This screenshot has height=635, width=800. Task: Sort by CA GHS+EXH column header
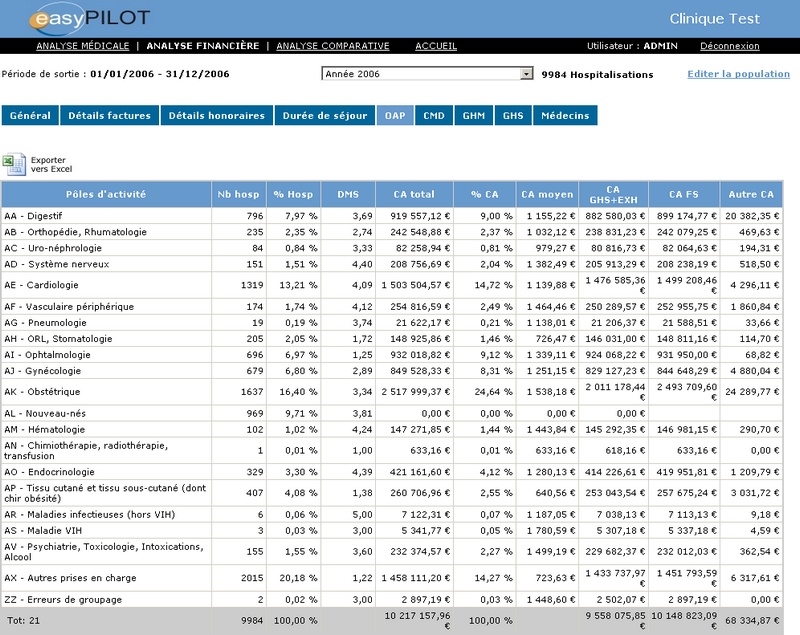click(613, 194)
